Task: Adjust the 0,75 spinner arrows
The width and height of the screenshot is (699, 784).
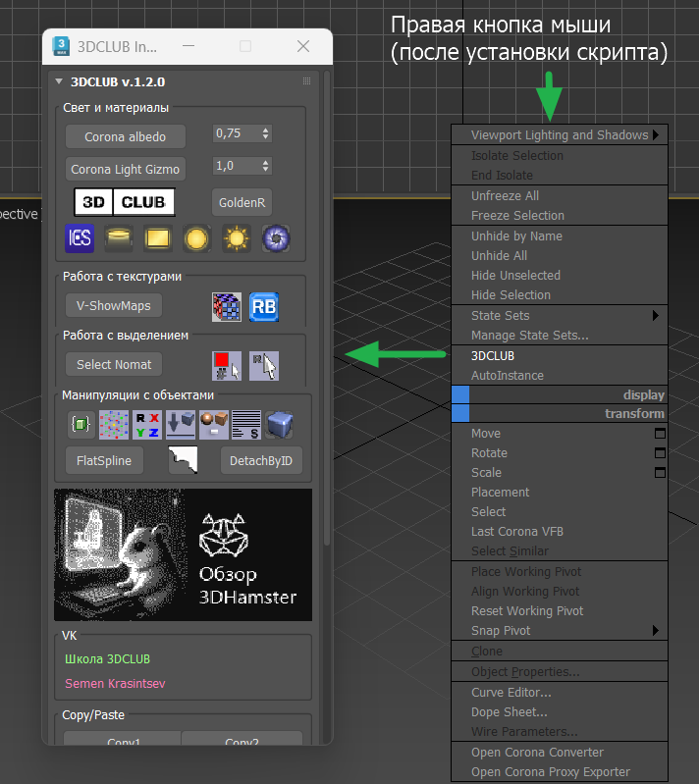Action: click(266, 133)
